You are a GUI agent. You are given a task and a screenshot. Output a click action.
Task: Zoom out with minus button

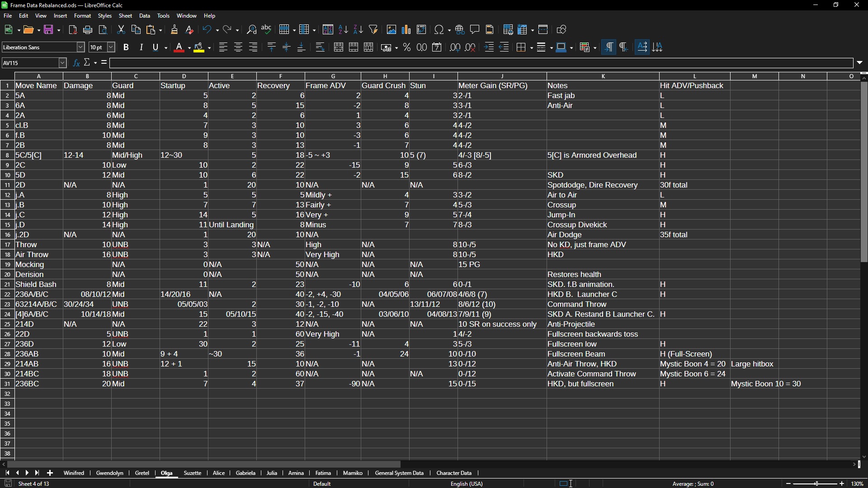[x=789, y=484]
